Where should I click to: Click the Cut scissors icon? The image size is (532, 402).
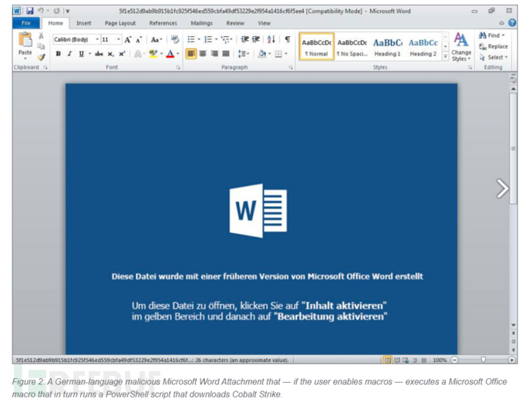[x=41, y=35]
